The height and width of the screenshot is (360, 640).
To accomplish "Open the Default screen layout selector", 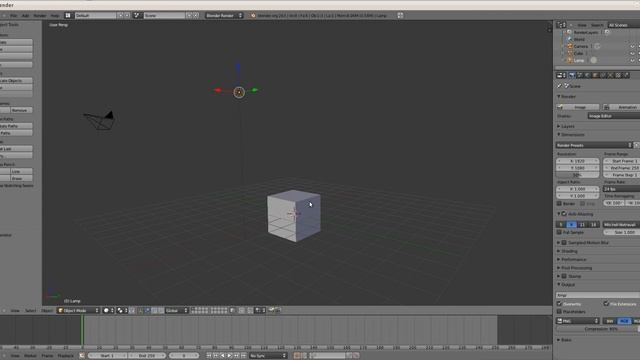I will pyautogui.click(x=95, y=16).
